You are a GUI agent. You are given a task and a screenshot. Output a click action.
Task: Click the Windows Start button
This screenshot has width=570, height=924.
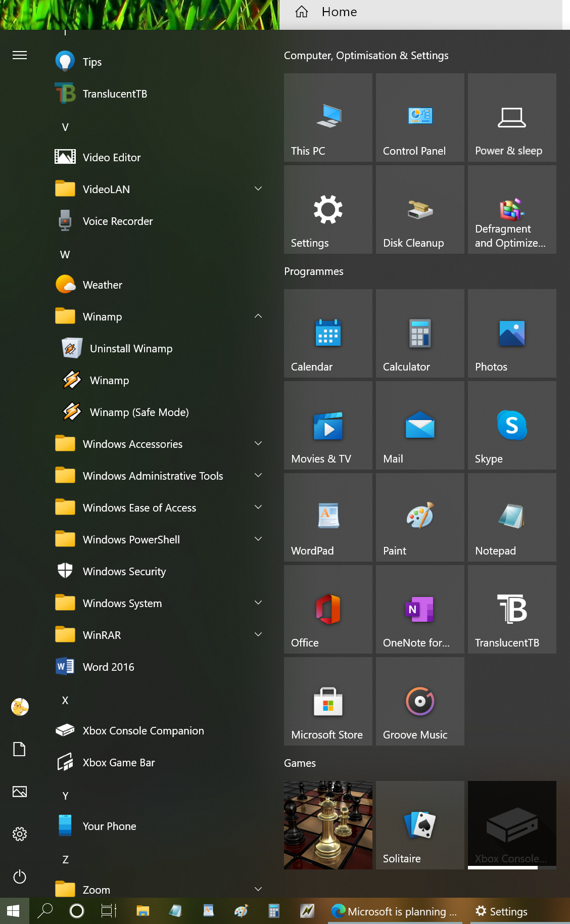14,911
